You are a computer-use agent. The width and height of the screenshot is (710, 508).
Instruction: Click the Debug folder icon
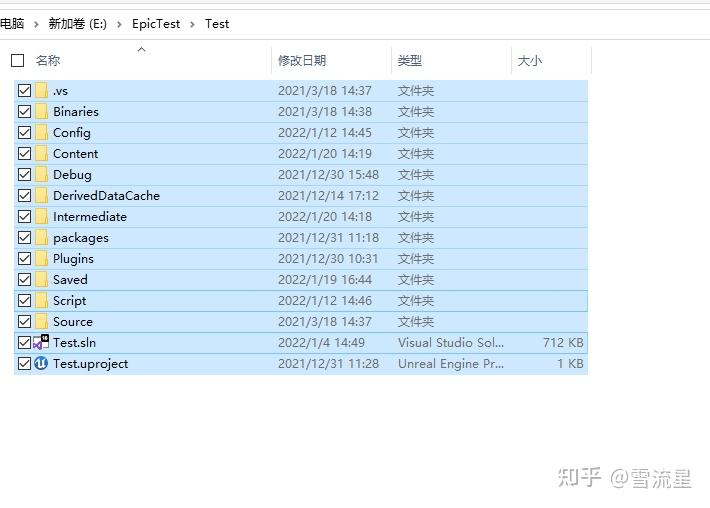(x=41, y=174)
